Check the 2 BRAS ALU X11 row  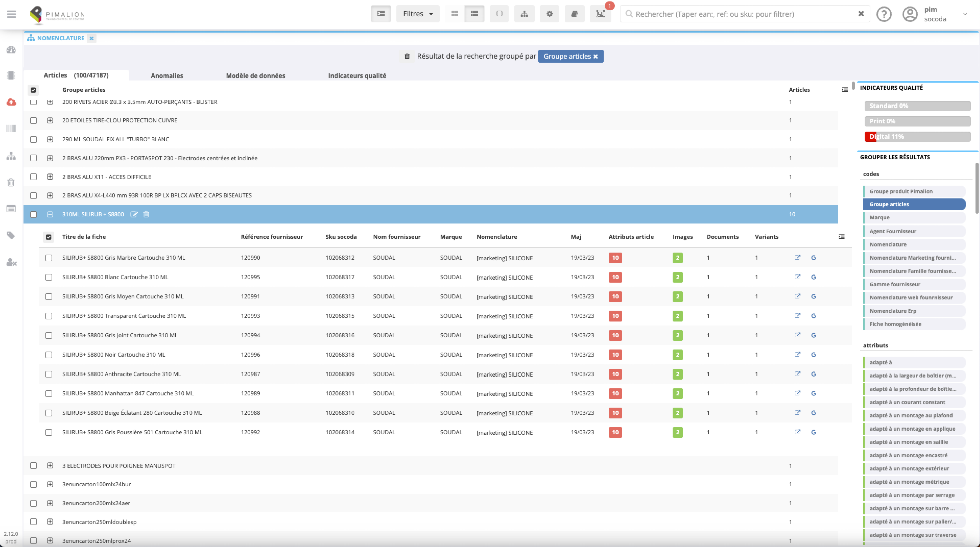[x=33, y=177]
